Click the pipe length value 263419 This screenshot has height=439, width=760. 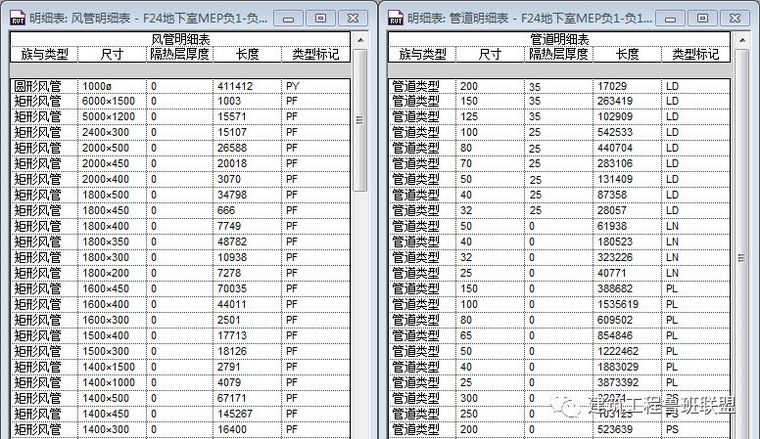click(615, 101)
